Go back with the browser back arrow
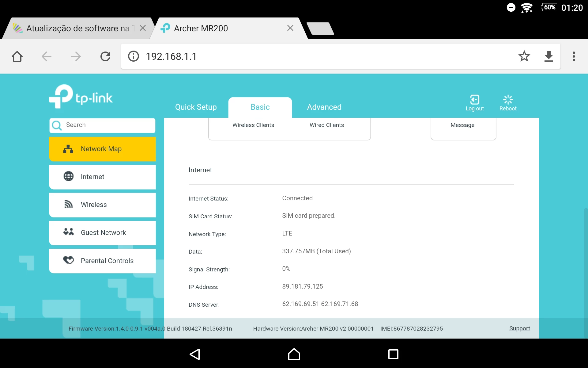Image resolution: width=588 pixels, height=368 pixels. [47, 56]
